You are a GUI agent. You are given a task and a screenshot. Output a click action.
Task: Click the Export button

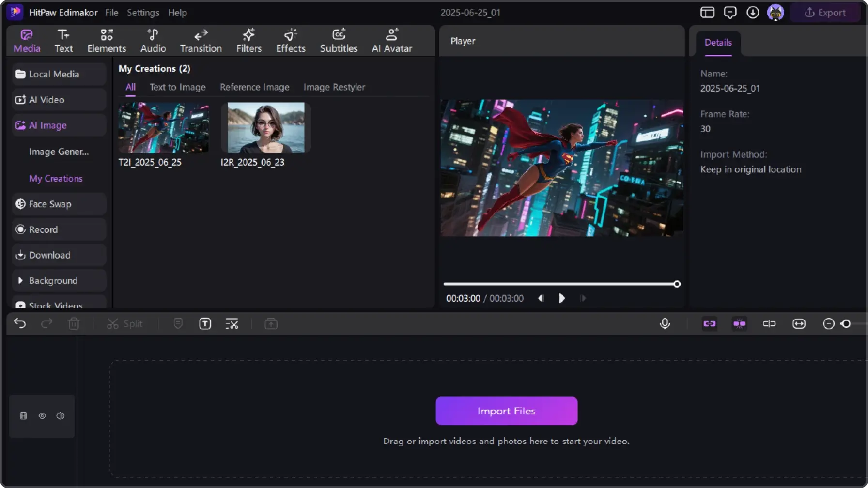tap(825, 13)
